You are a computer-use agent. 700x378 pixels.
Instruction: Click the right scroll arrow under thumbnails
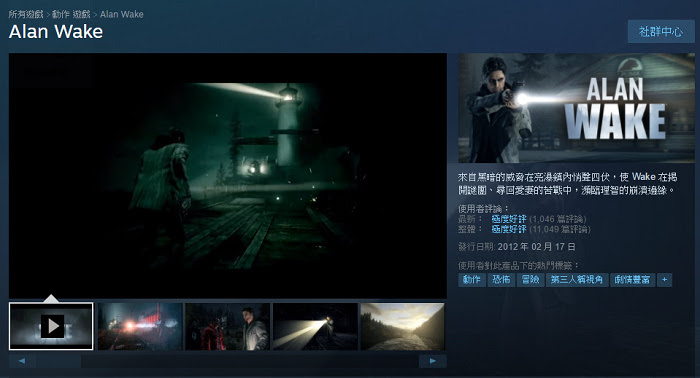(x=433, y=361)
